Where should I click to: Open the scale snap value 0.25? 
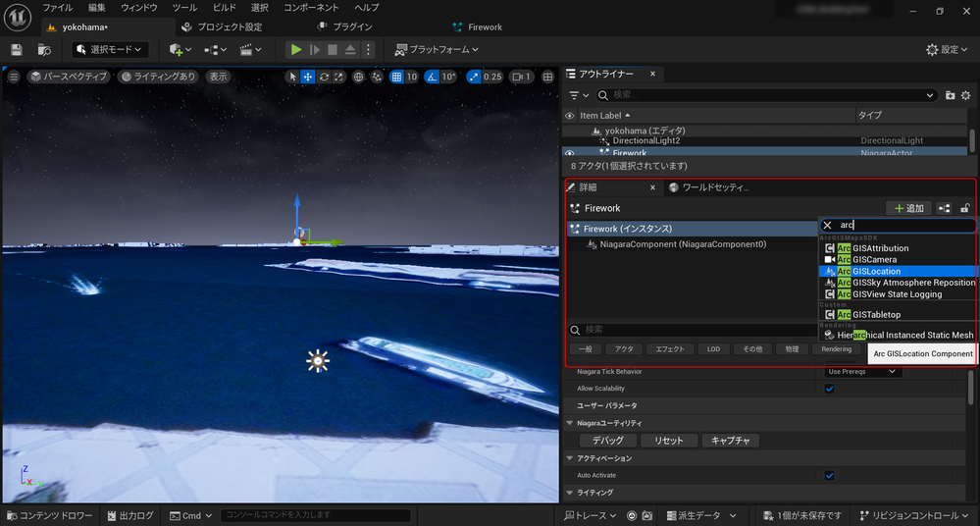492,77
